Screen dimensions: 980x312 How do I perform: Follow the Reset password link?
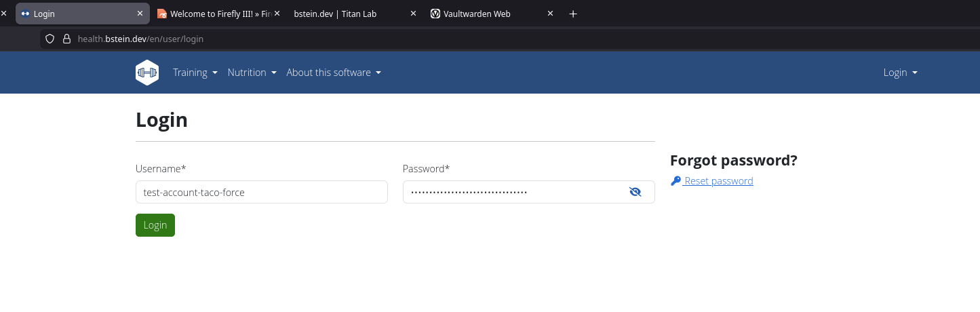[x=718, y=181]
